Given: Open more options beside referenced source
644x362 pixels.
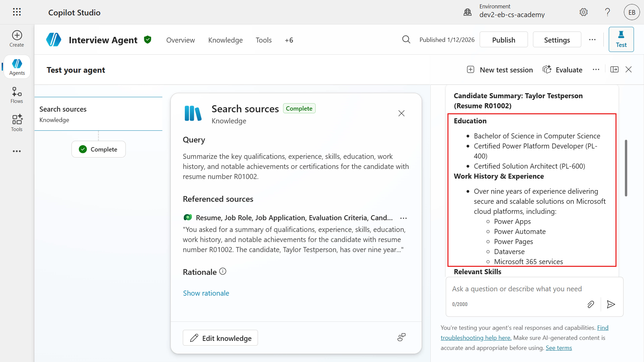Looking at the screenshot, I should point(404,218).
